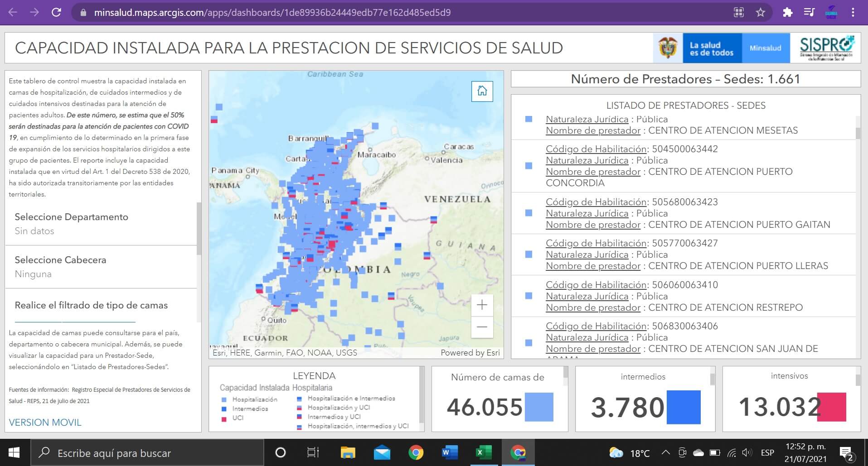Select CENTRO DE ATENCION RESTREPO provider
868x466 pixels.
click(x=684, y=296)
